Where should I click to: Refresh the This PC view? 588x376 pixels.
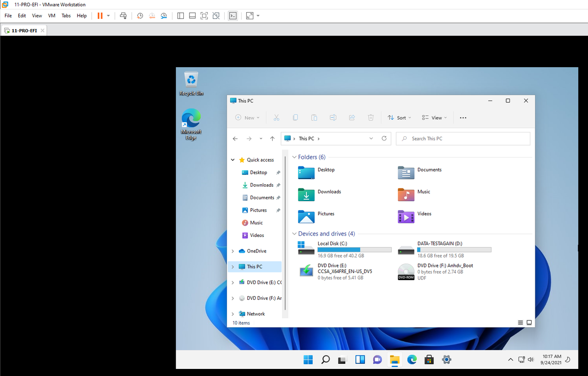pos(384,139)
